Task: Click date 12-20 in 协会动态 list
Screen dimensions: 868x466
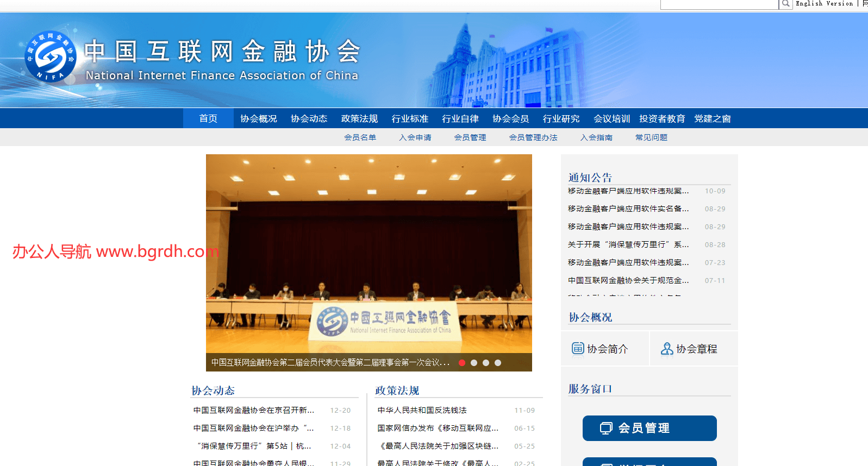Action: tap(340, 411)
